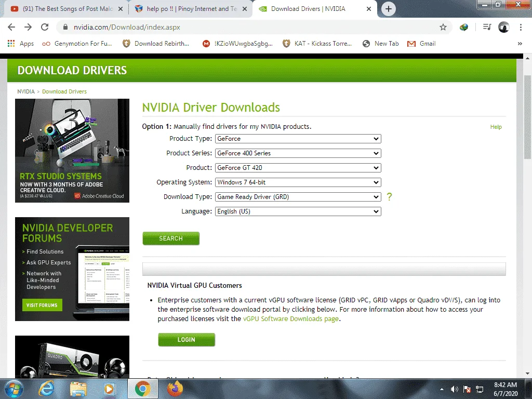The width and height of the screenshot is (532, 399).
Task: Switch to the YouTube Post Malone tab
Action: coord(66,9)
